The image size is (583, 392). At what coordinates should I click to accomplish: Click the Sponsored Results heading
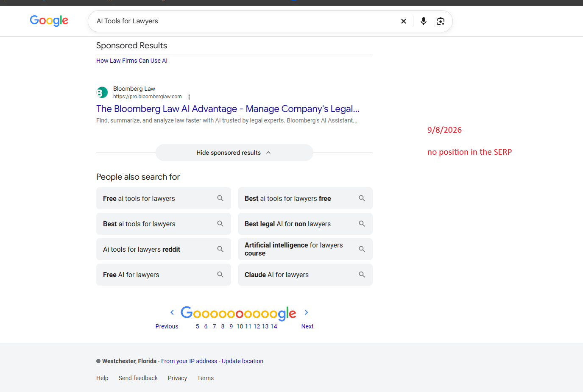(x=132, y=45)
